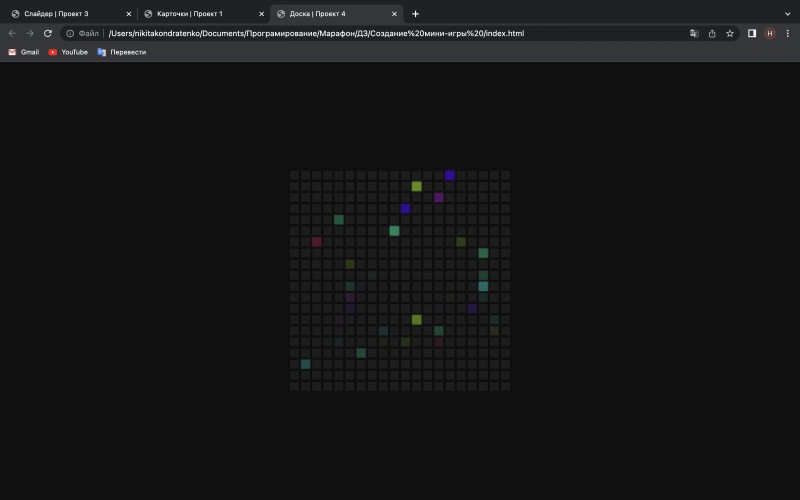800x500 pixels.
Task: Click the purple square in the board's third row
Action: (439, 197)
